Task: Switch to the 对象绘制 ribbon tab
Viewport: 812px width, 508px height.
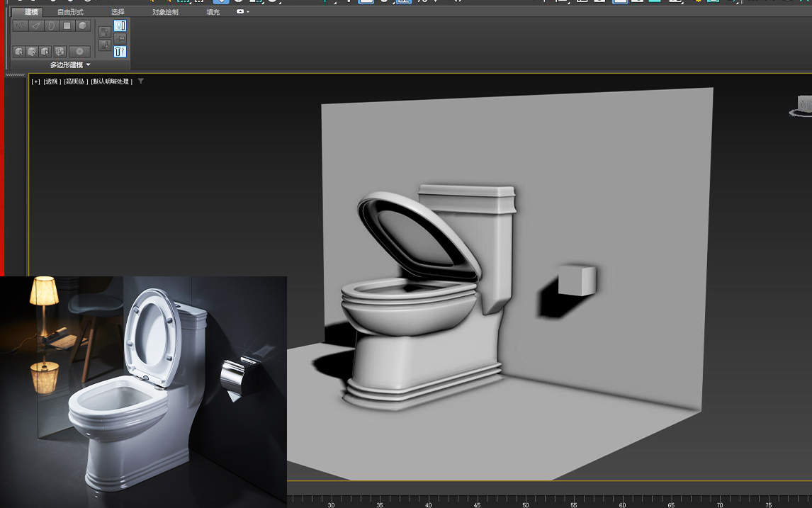Action: pos(164,12)
